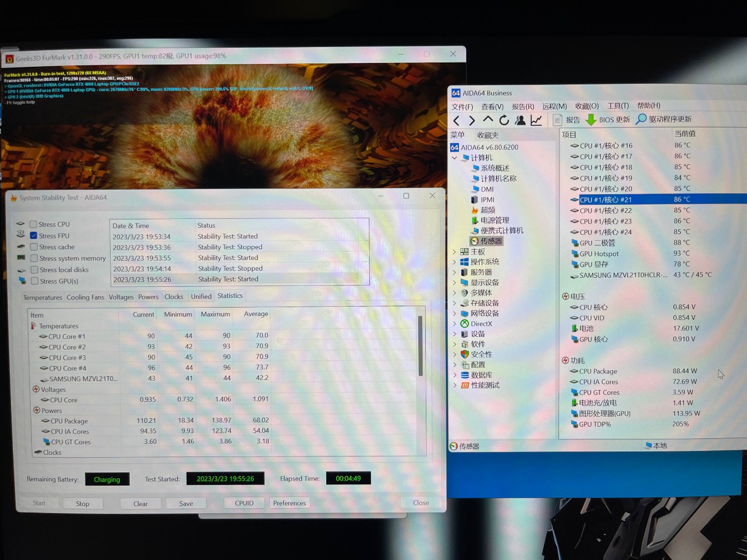
Task: Select the 图形处理器(GPU) power row
Action: coord(654,413)
